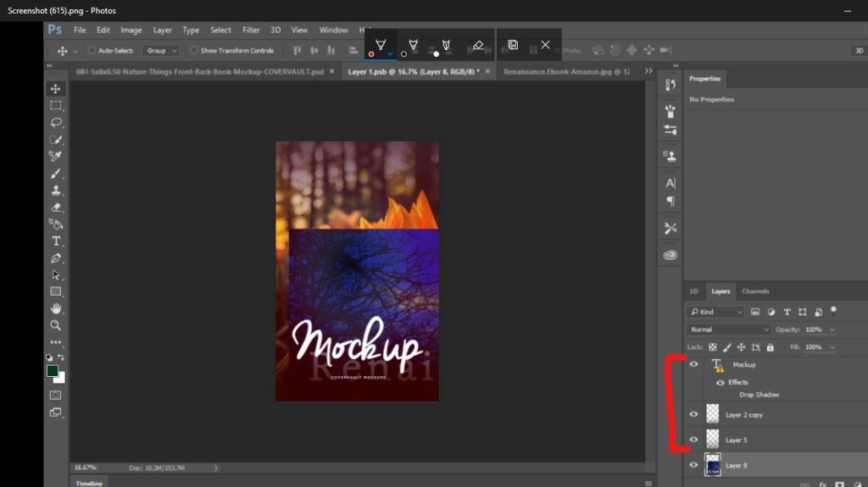Viewport: 868px width, 487px height.
Task: Click the lock all layer icon
Action: tap(770, 347)
